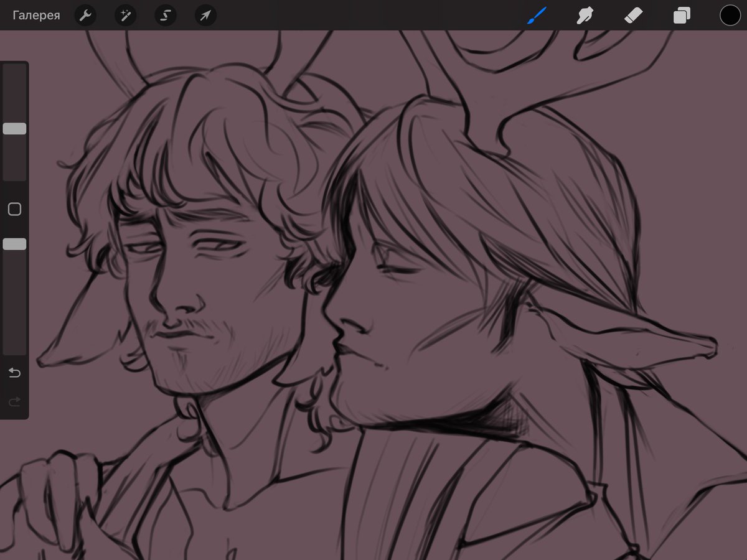747x560 pixels.
Task: Open the black color picker circle
Action: pos(730,16)
